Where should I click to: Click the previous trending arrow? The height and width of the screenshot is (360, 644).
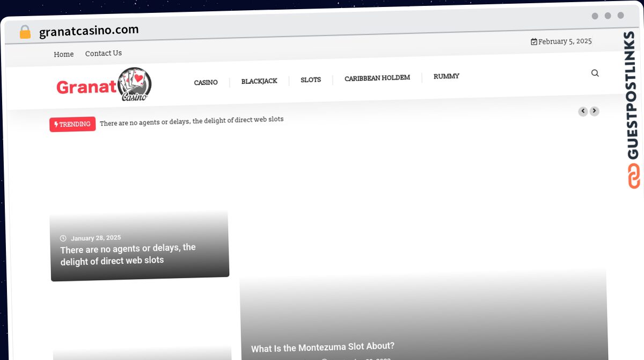tap(583, 111)
